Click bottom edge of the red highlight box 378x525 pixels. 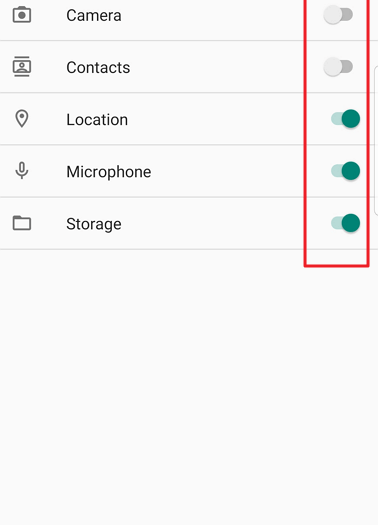(x=336, y=266)
